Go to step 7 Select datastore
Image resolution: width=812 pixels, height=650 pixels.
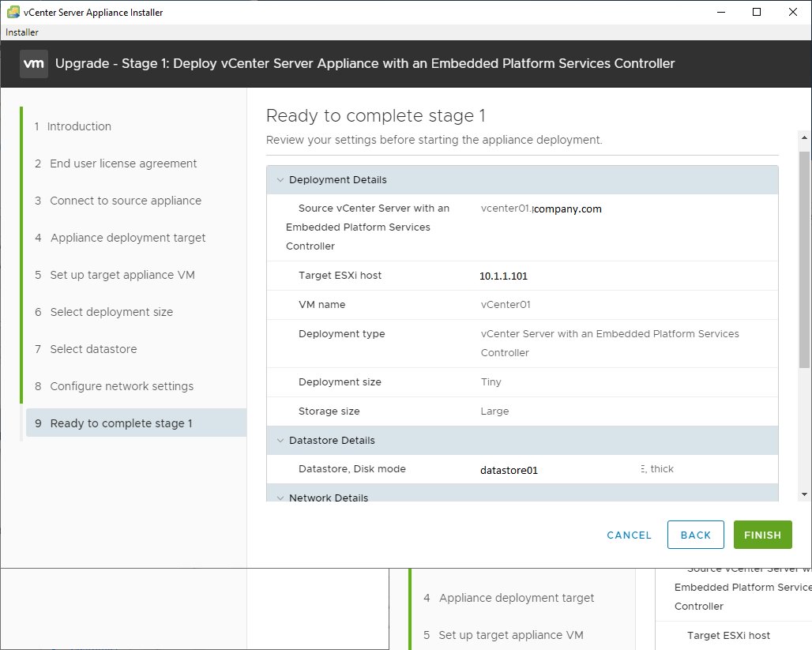86,349
